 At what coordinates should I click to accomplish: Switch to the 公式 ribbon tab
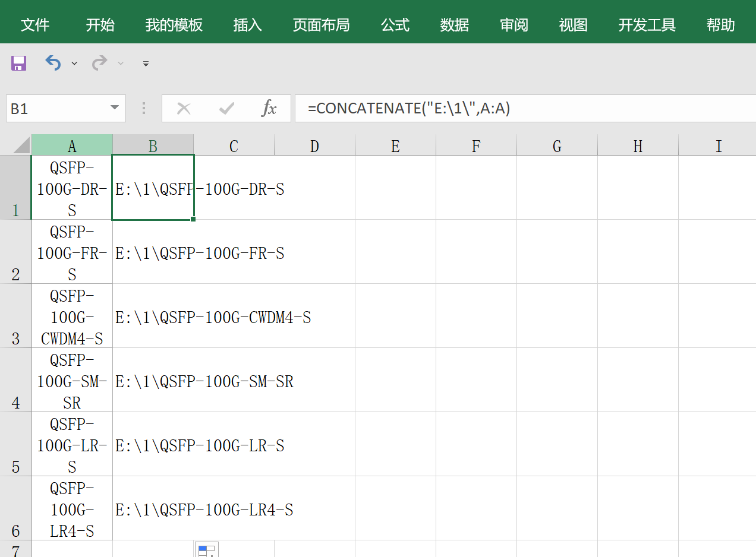point(395,25)
